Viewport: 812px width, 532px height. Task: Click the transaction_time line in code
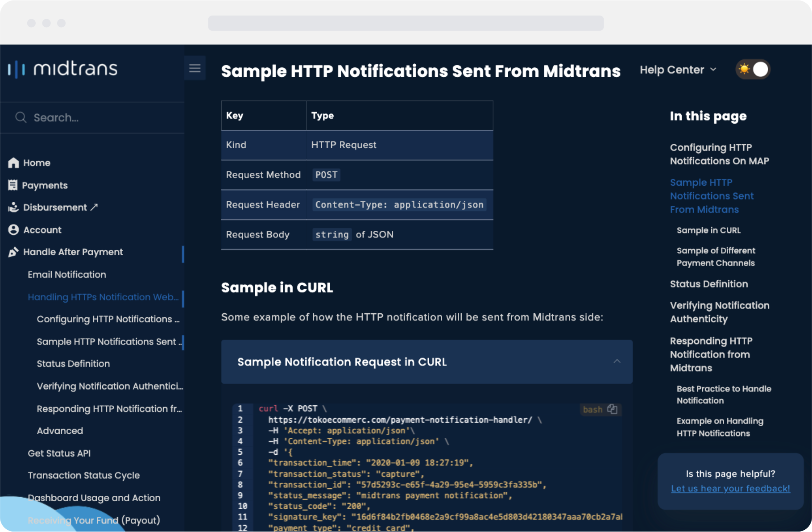(370, 463)
